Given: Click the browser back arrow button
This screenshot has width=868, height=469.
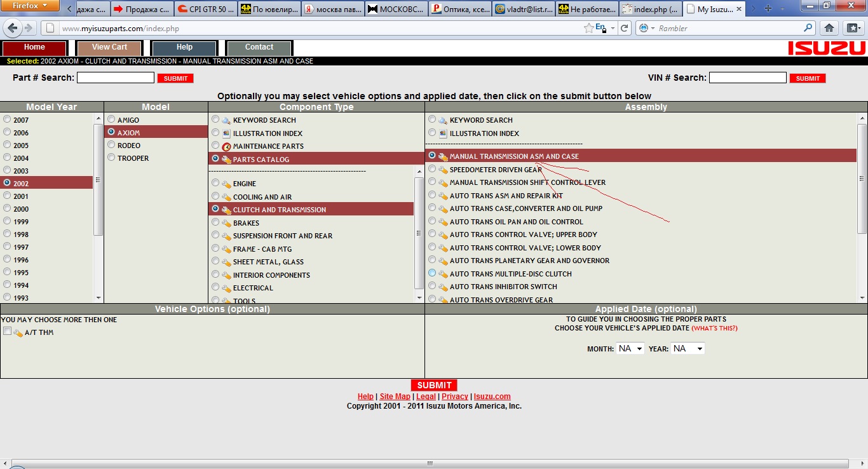Looking at the screenshot, I should 11,28.
